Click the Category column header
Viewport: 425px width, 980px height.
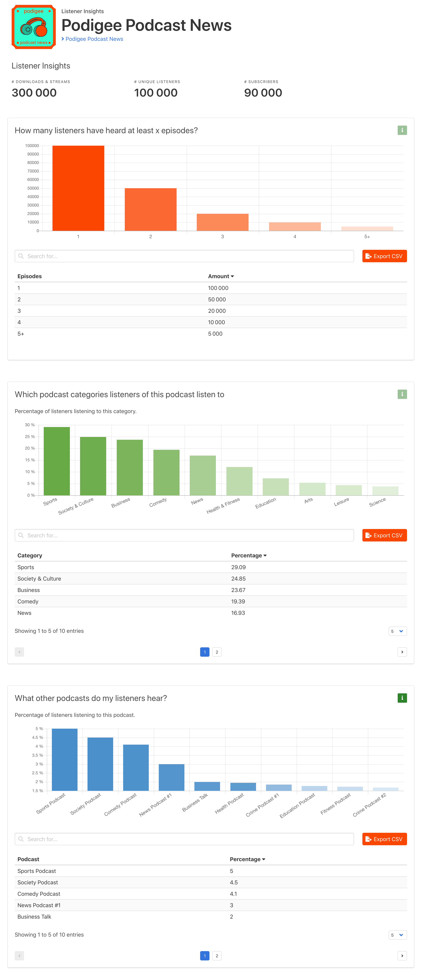point(30,555)
